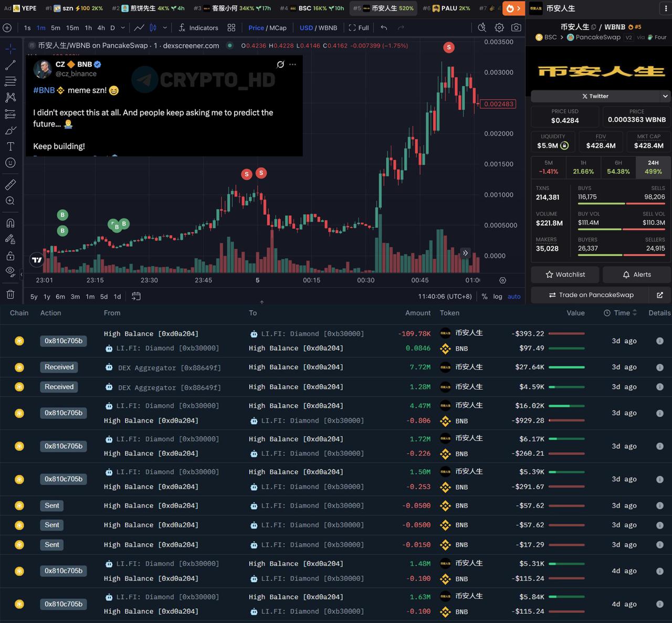Set chart range to 5d

point(104,297)
